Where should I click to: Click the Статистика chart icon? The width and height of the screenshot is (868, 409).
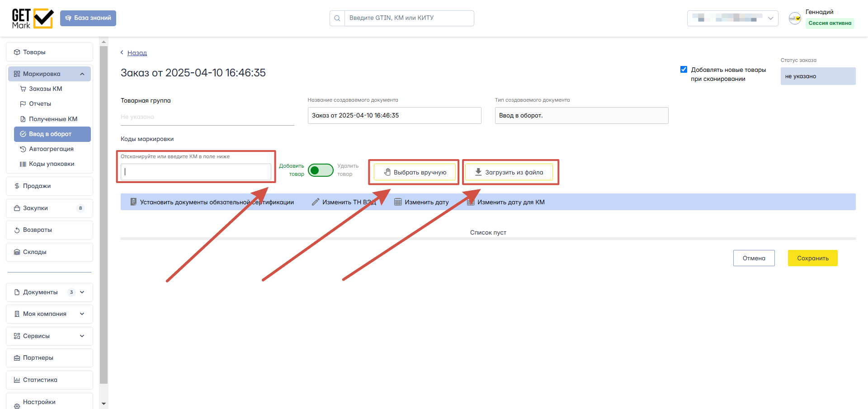(17, 380)
